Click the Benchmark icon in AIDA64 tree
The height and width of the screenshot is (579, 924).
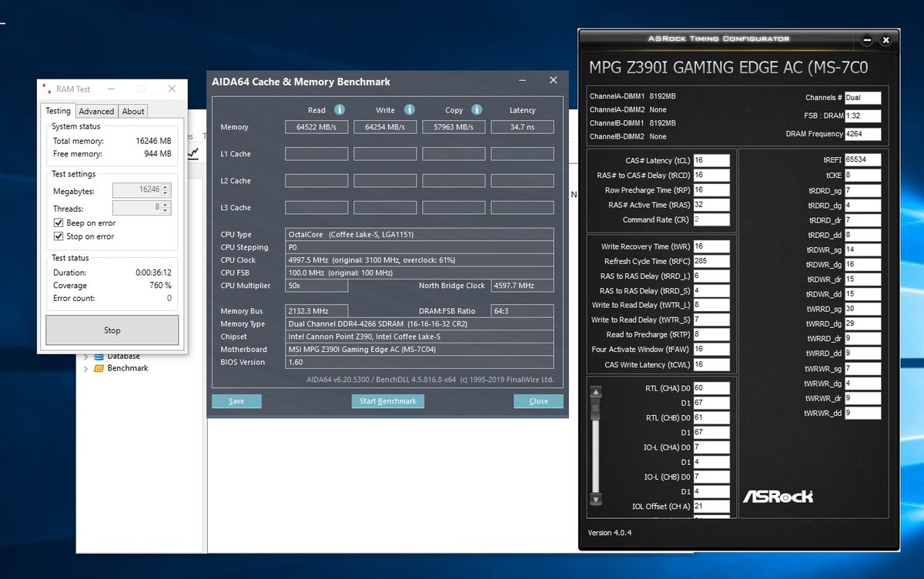pyautogui.click(x=99, y=368)
